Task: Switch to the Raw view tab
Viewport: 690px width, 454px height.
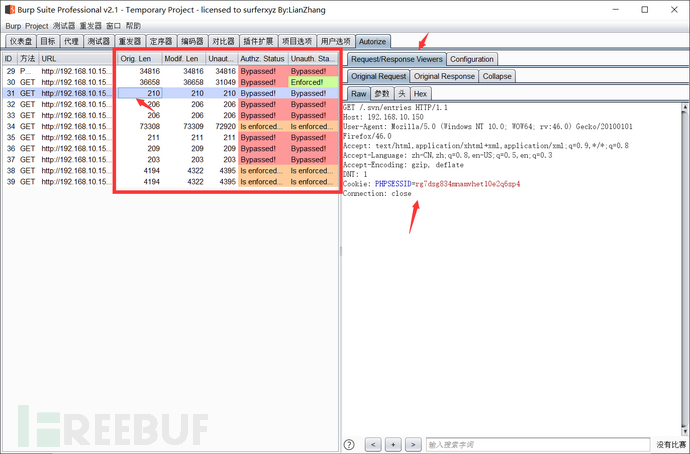Action: coord(359,94)
